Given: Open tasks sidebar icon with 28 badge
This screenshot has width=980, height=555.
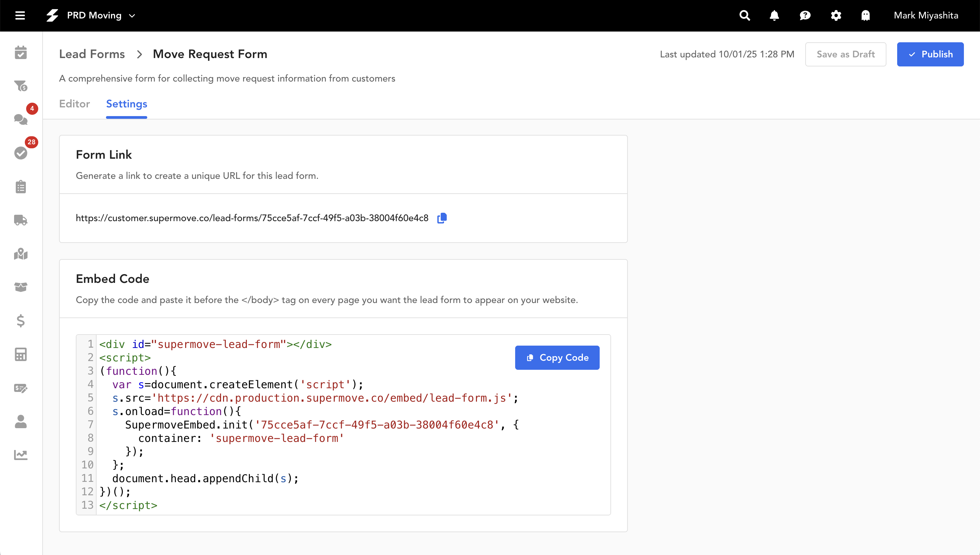Looking at the screenshot, I should point(20,153).
